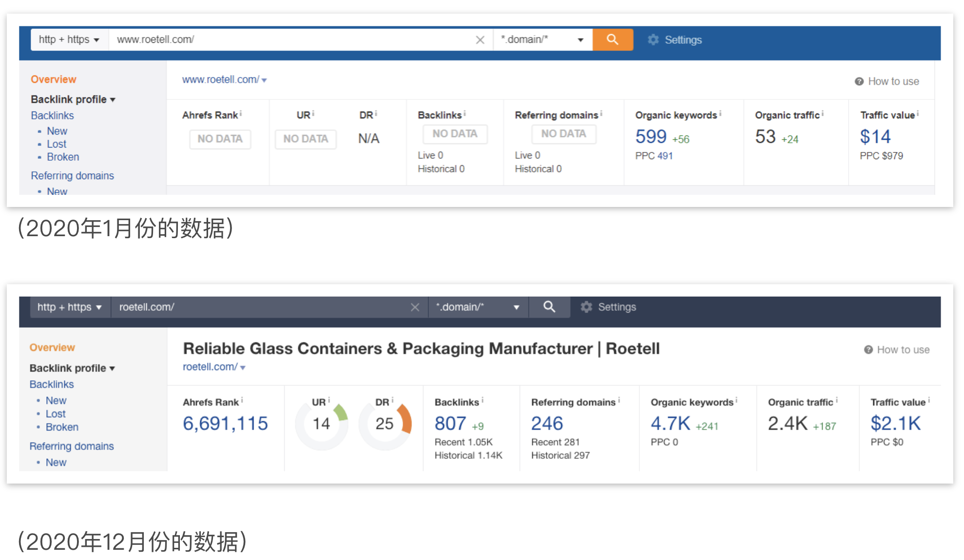The width and height of the screenshot is (964, 560).
Task: Select Overview in top sidebar
Action: (x=54, y=79)
